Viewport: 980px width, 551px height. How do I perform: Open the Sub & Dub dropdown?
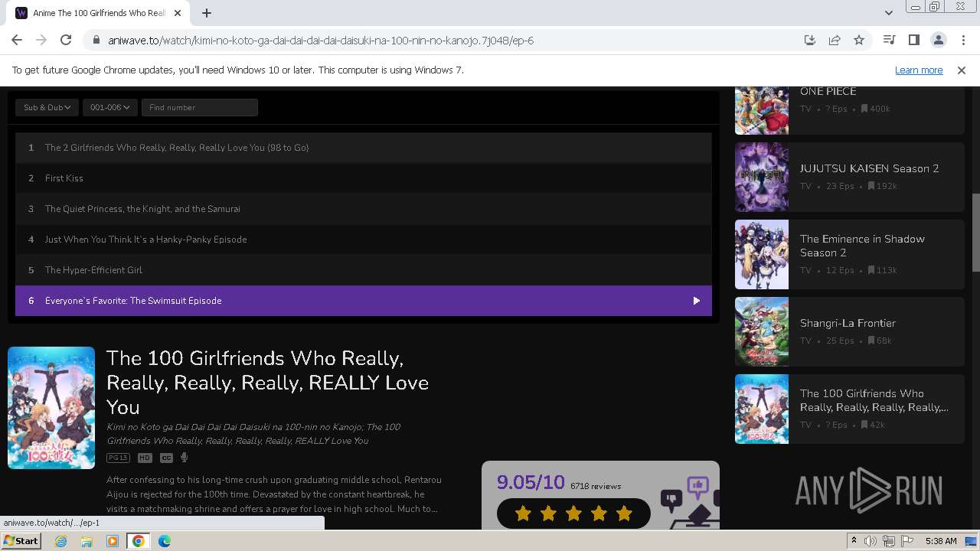[x=47, y=107]
